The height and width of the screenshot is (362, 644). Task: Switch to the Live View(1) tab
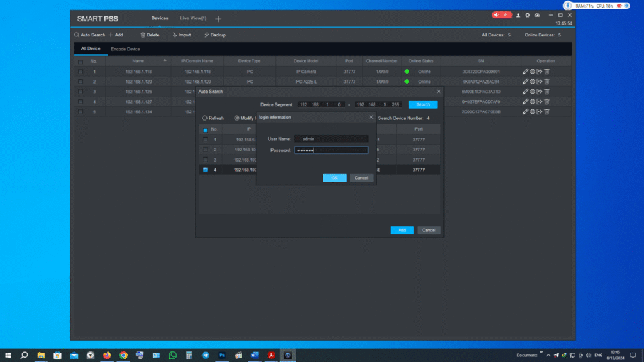pyautogui.click(x=193, y=18)
